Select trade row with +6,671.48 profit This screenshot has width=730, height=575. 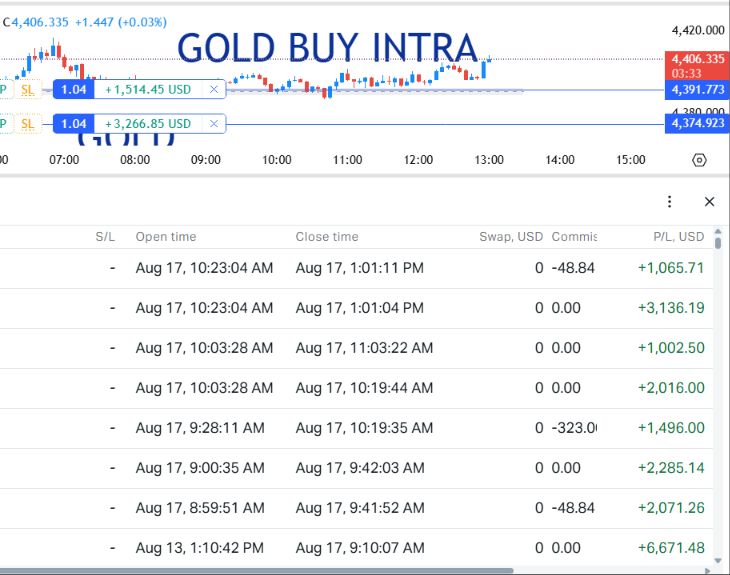[x=356, y=548]
